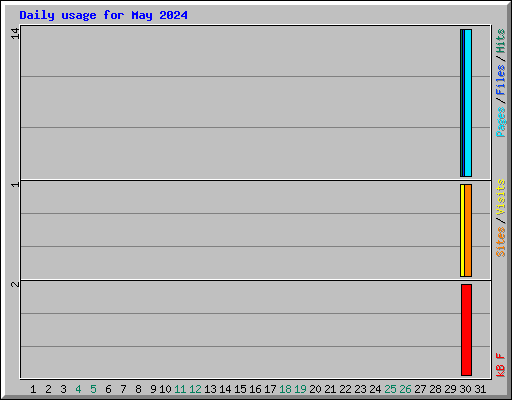
Task: Click the green day '26' axis label
Action: tap(405, 389)
